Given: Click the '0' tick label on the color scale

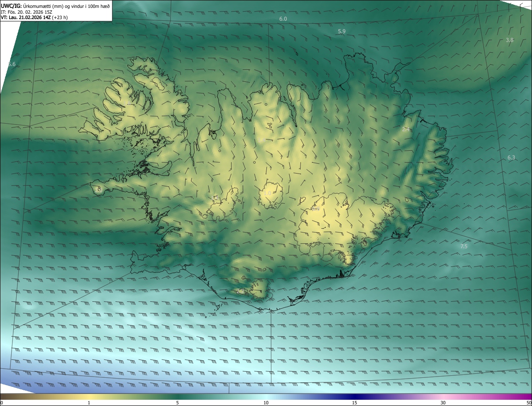Looking at the screenshot, I should pyautogui.click(x=2, y=403).
